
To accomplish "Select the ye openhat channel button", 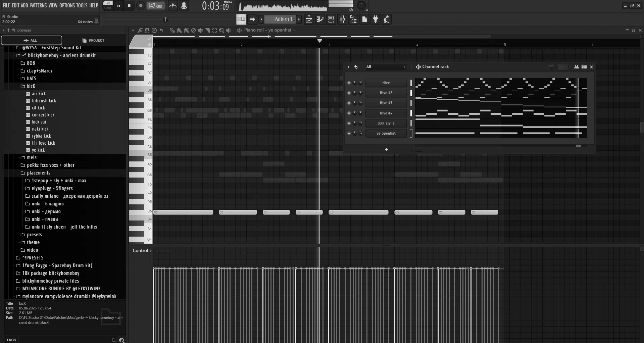I will (x=386, y=133).
